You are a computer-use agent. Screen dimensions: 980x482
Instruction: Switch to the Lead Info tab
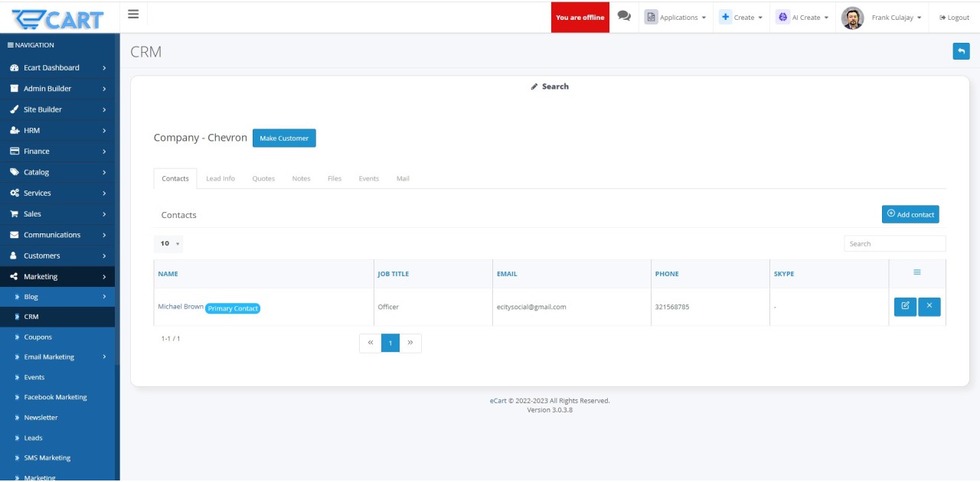pyautogui.click(x=220, y=178)
